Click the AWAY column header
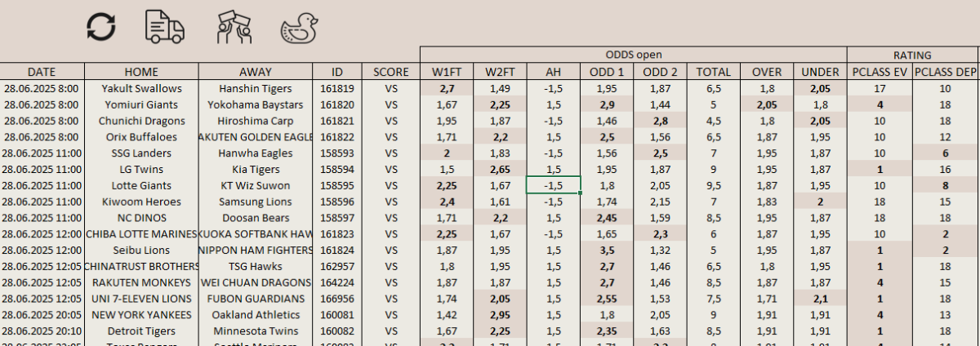980x346 pixels. point(256,72)
